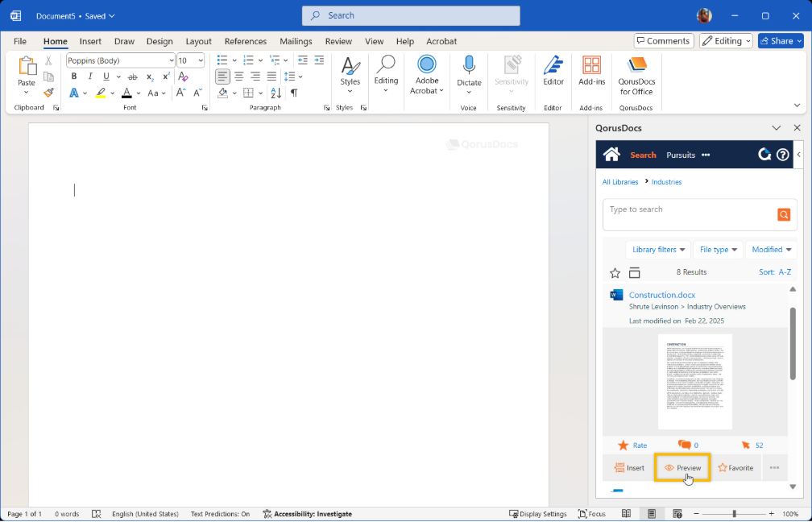Show or hide paragraph marks

[294, 93]
